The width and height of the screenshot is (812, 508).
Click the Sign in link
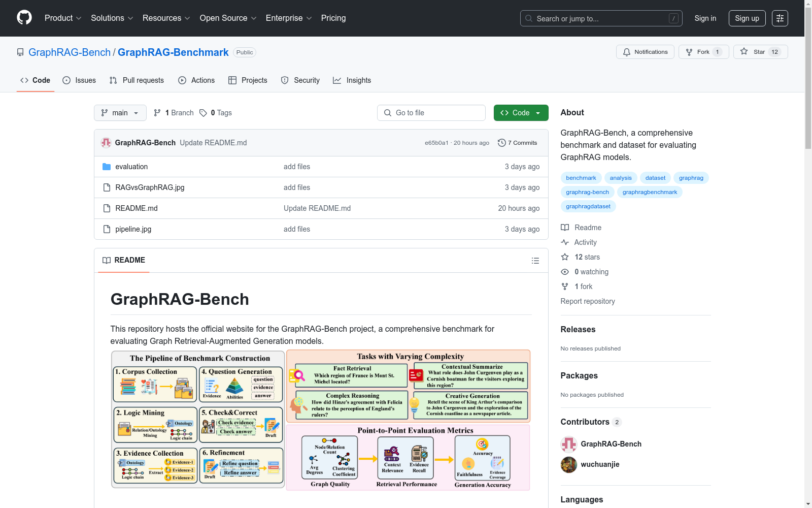tap(705, 18)
